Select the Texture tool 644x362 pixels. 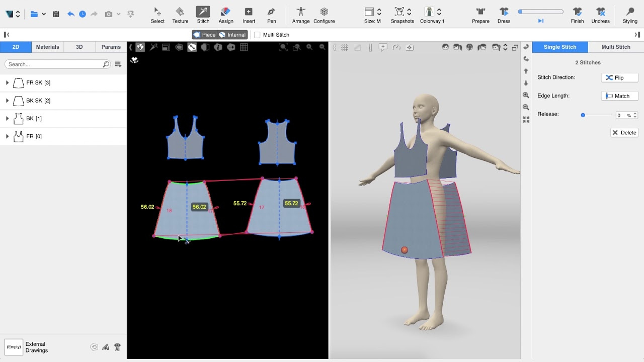pyautogui.click(x=180, y=15)
